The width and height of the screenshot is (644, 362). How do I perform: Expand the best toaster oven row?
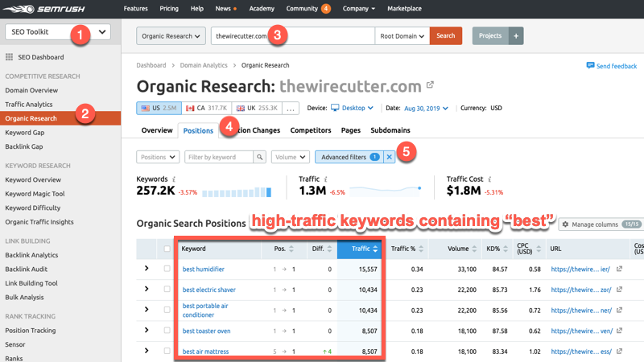tap(147, 330)
